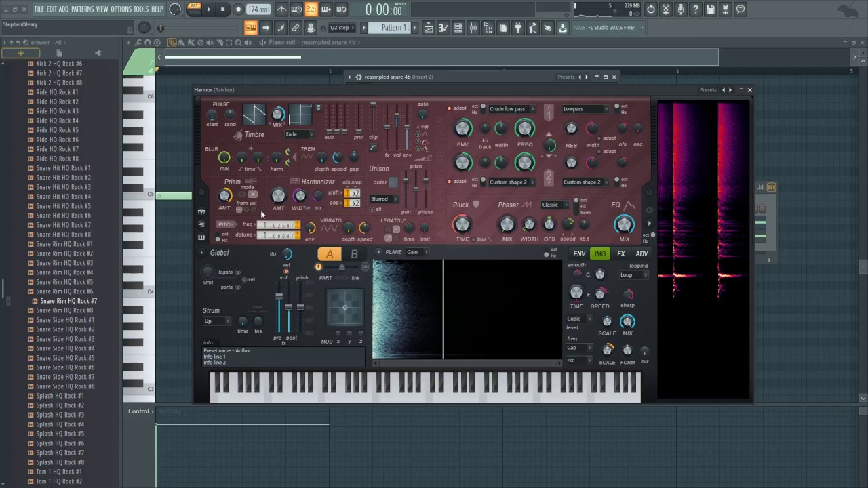868x488 pixels.
Task: Open the Lowpass resonance type dropdown
Action: coord(586,109)
